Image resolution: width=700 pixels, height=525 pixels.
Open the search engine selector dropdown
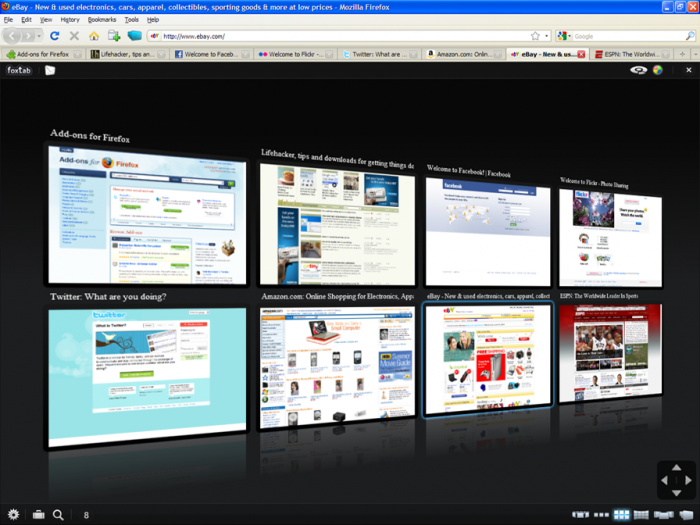click(x=565, y=36)
